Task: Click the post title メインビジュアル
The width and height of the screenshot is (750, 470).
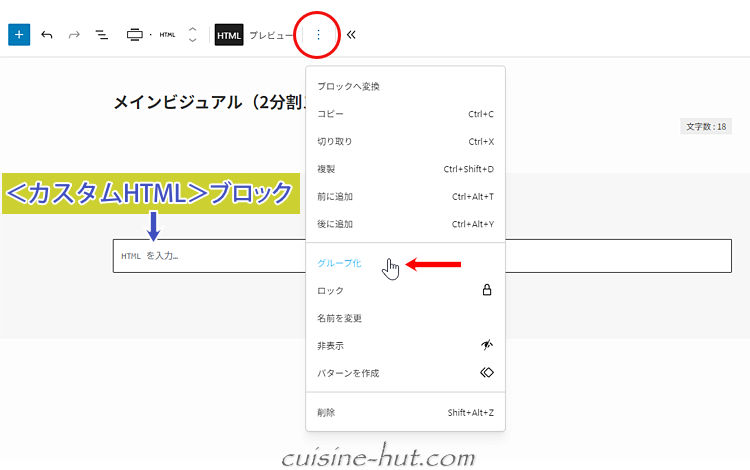Action: pyautogui.click(x=210, y=102)
